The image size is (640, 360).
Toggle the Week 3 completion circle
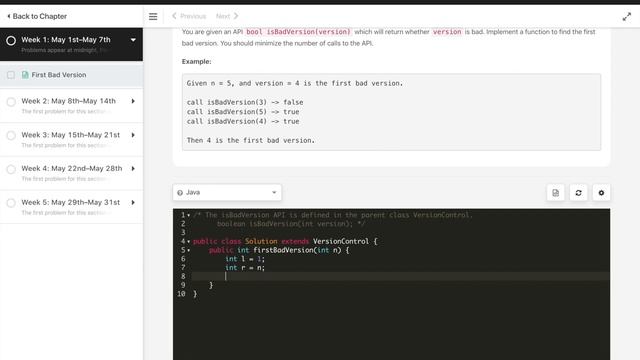click(x=11, y=136)
